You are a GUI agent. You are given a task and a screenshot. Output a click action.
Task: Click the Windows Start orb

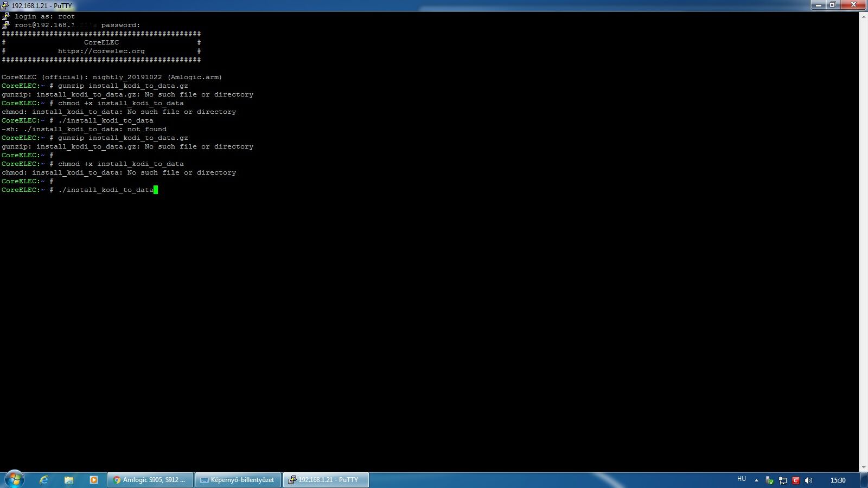point(15,479)
